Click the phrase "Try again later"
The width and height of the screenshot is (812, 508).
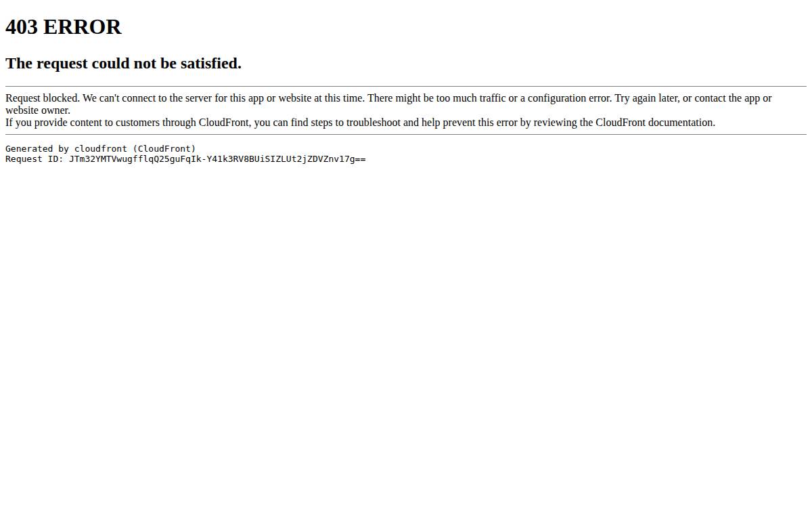pos(646,98)
